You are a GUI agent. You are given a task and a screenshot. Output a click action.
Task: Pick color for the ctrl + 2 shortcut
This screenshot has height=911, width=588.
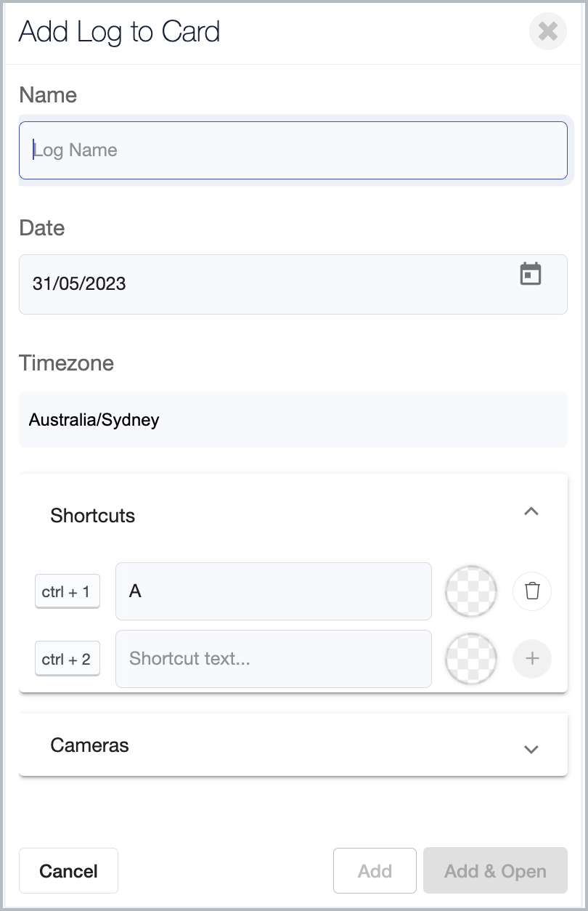(471, 659)
